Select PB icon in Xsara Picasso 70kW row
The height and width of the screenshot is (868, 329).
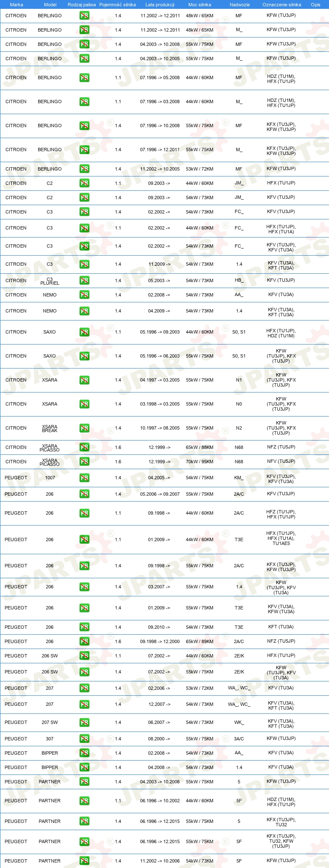point(85,462)
